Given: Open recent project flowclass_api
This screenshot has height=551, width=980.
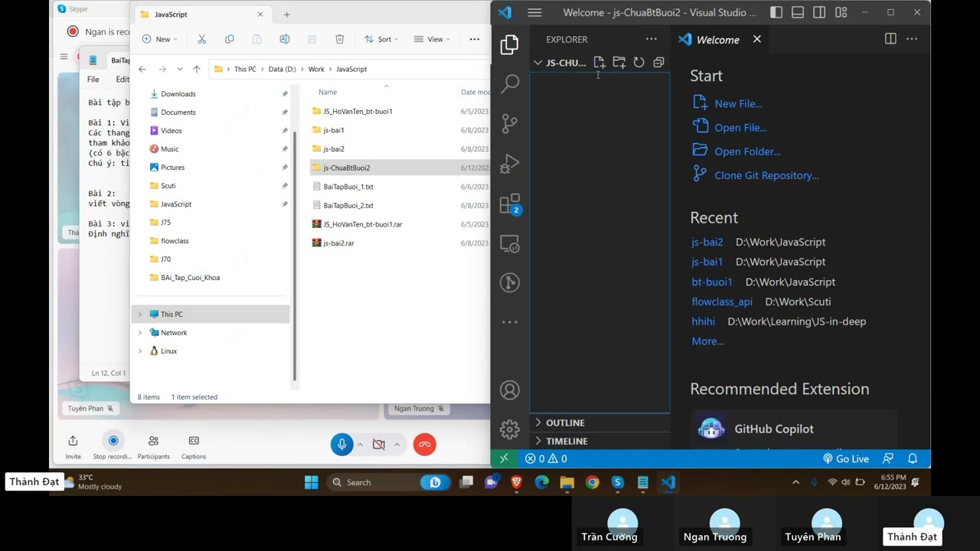Looking at the screenshot, I should (722, 302).
